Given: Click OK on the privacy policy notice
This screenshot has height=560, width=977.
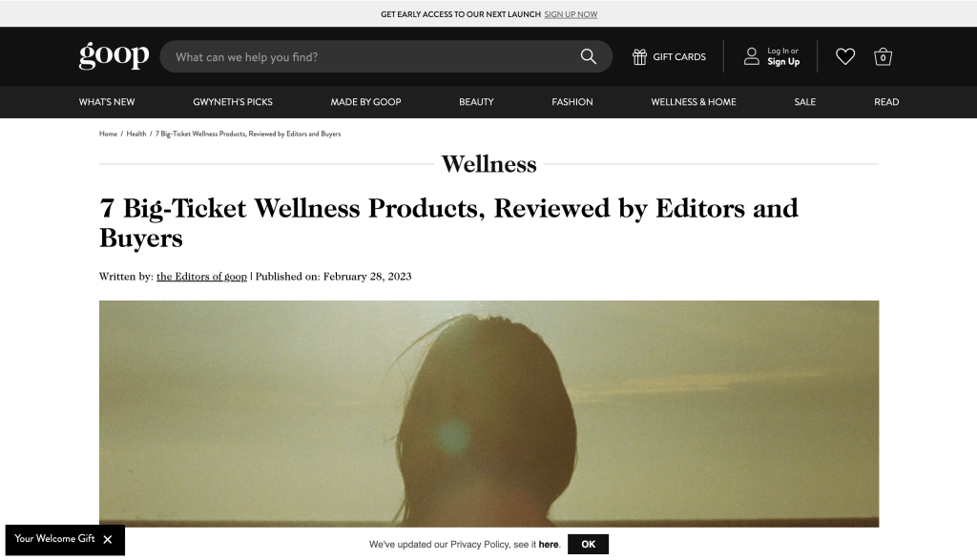Looking at the screenshot, I should click(588, 545).
